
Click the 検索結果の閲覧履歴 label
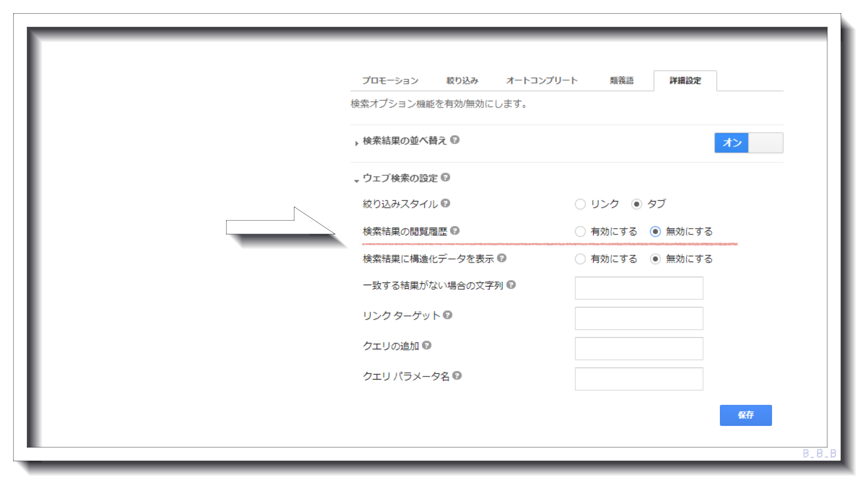pos(405,231)
